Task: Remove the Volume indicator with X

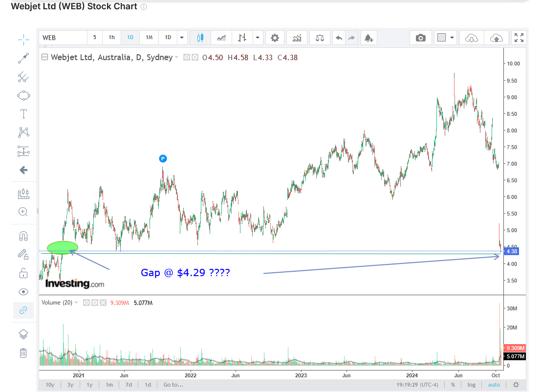Action: coord(103,303)
